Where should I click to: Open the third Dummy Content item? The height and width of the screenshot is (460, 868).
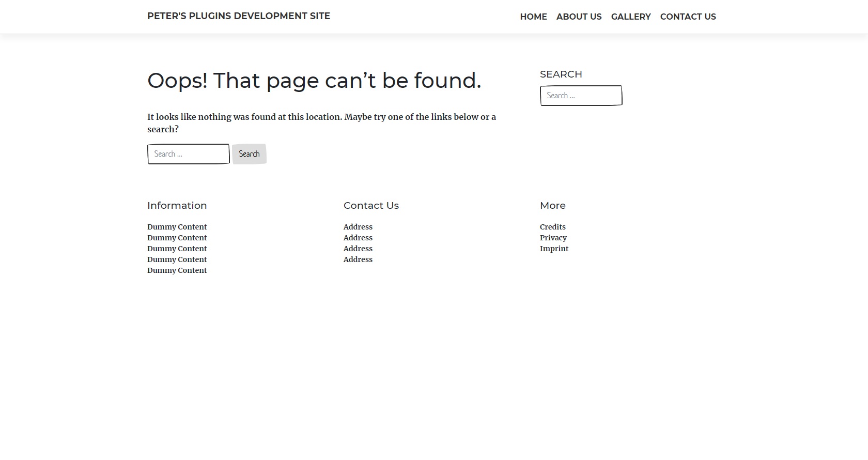tap(177, 249)
